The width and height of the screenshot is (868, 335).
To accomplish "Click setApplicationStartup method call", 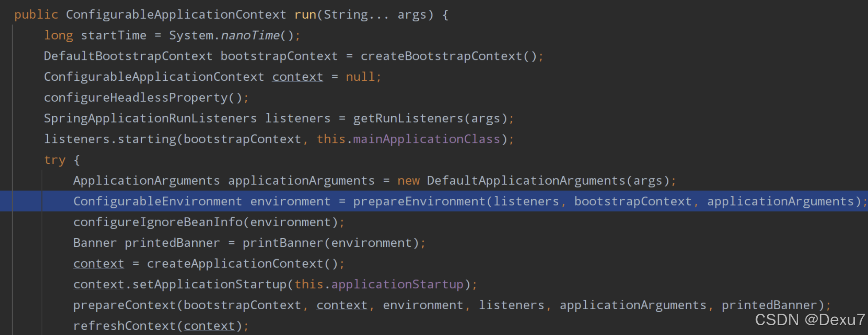I will point(209,284).
